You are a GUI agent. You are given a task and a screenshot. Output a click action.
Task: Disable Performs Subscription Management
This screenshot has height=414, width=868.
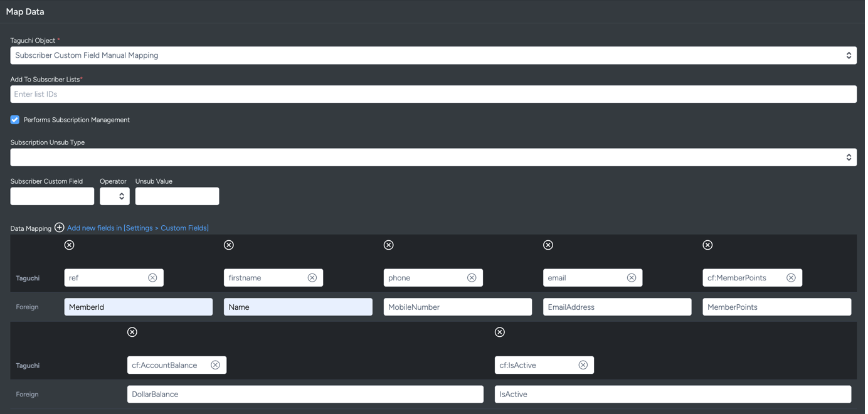click(x=14, y=119)
